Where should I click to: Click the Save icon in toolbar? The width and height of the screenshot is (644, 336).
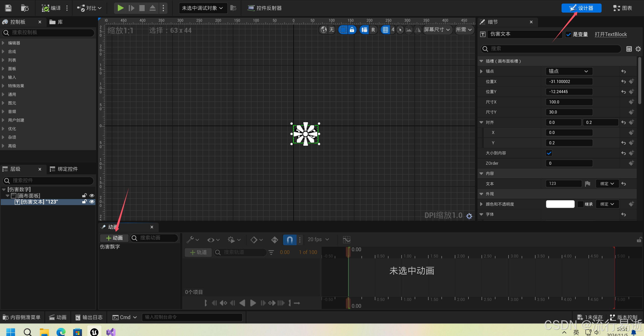(8, 8)
